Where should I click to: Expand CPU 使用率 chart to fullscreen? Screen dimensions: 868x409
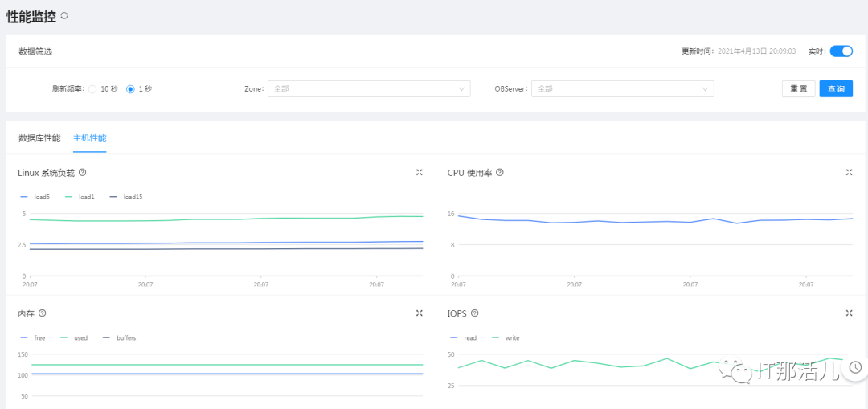point(850,172)
